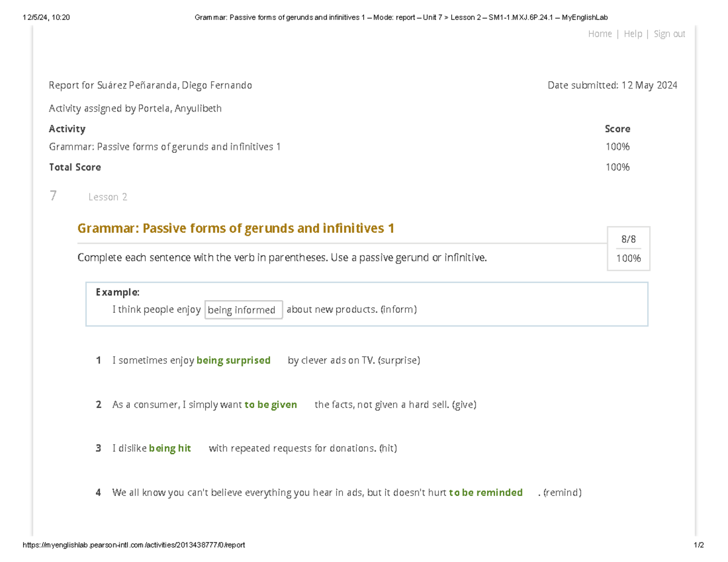Select the answer 'being hit' in sentence 3
Viewport: 728px width, 562px height.
click(170, 449)
